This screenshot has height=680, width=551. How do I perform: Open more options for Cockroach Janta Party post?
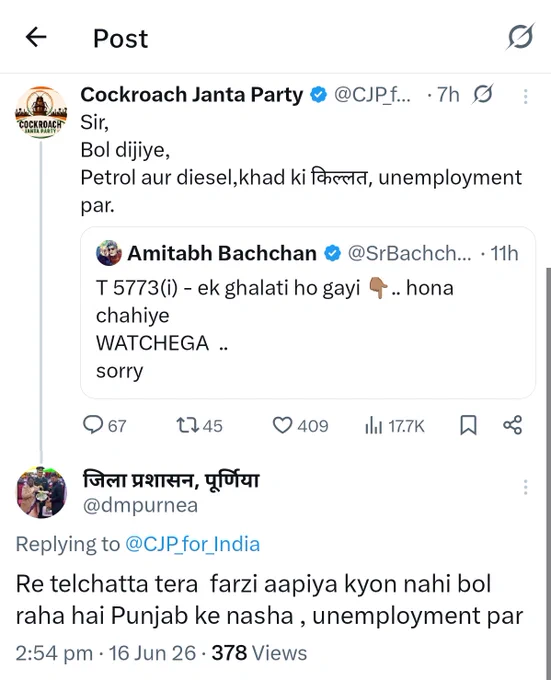click(x=525, y=96)
